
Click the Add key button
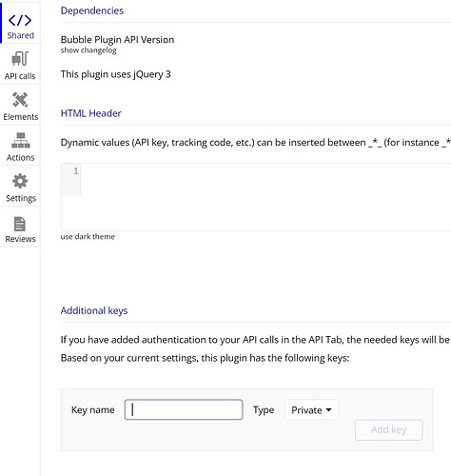(x=389, y=430)
